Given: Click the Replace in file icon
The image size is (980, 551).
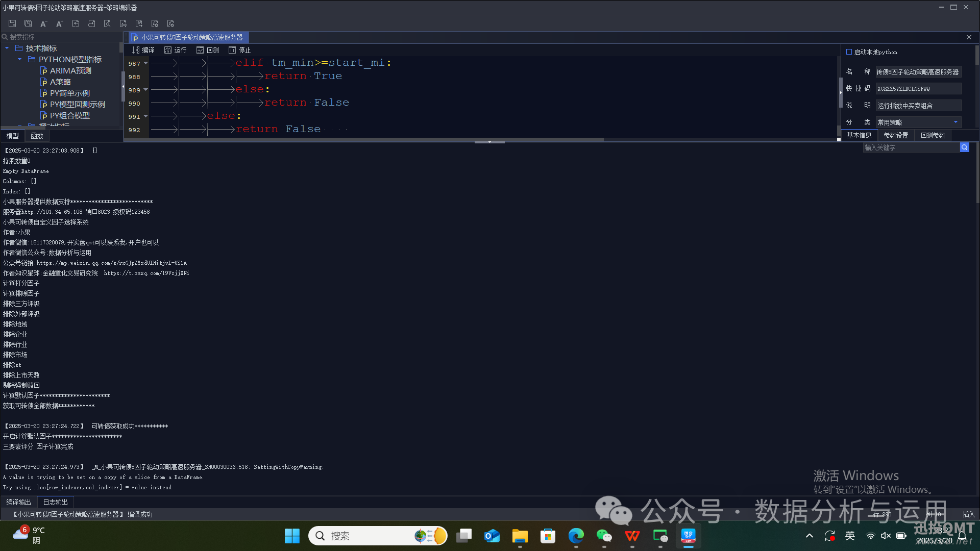Looking at the screenshot, I should 123,23.
